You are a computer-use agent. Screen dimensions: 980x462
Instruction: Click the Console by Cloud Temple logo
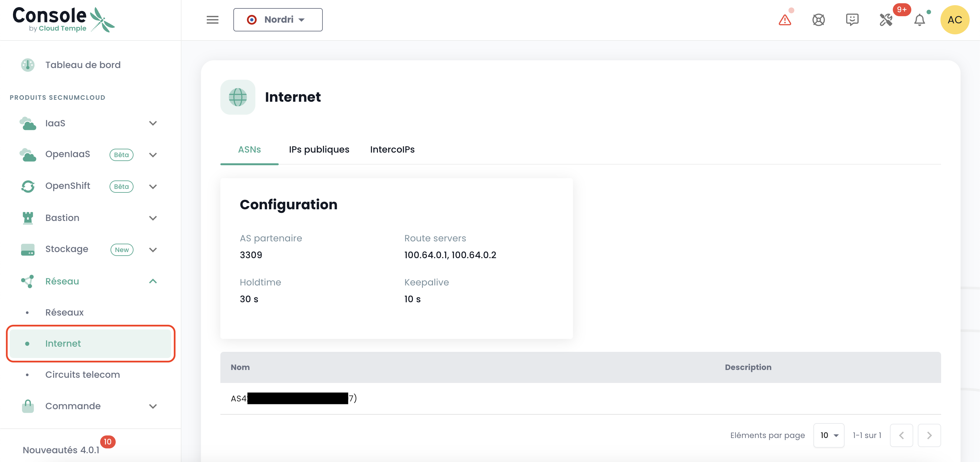click(63, 19)
